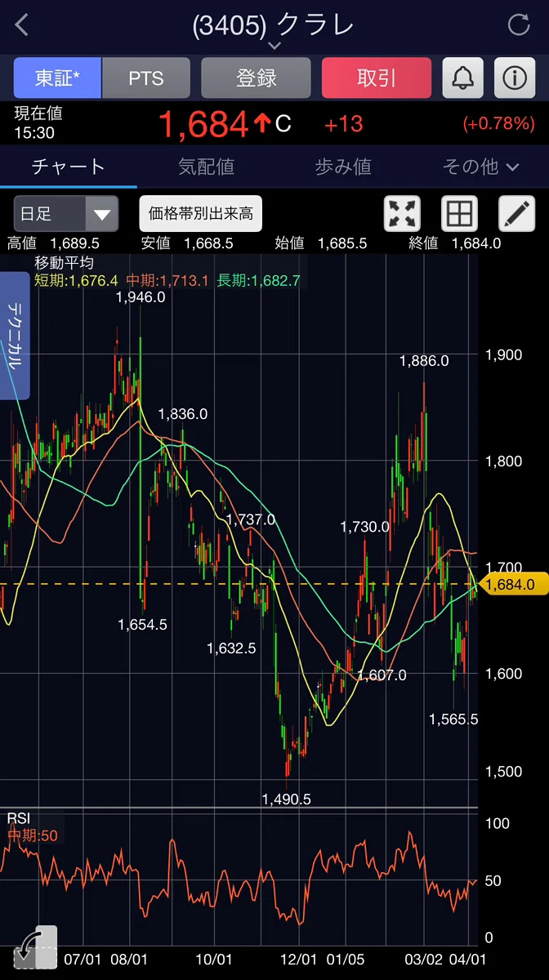
Task: Tap the 登録 button
Action: pyautogui.click(x=257, y=78)
